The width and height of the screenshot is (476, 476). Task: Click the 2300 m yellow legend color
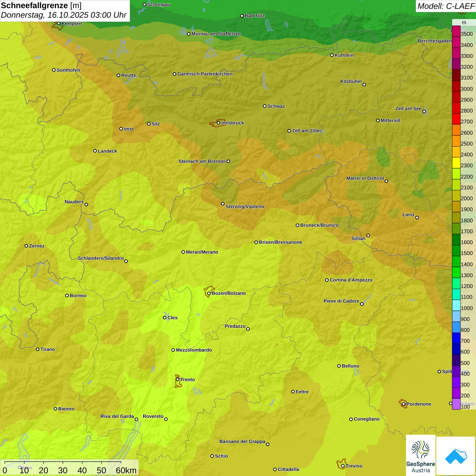(x=456, y=163)
